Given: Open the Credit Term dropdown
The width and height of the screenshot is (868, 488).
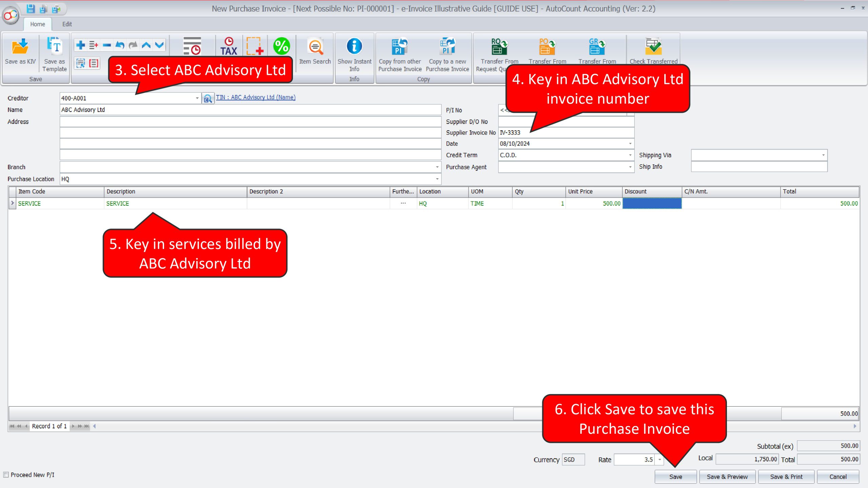Looking at the screenshot, I should point(630,155).
